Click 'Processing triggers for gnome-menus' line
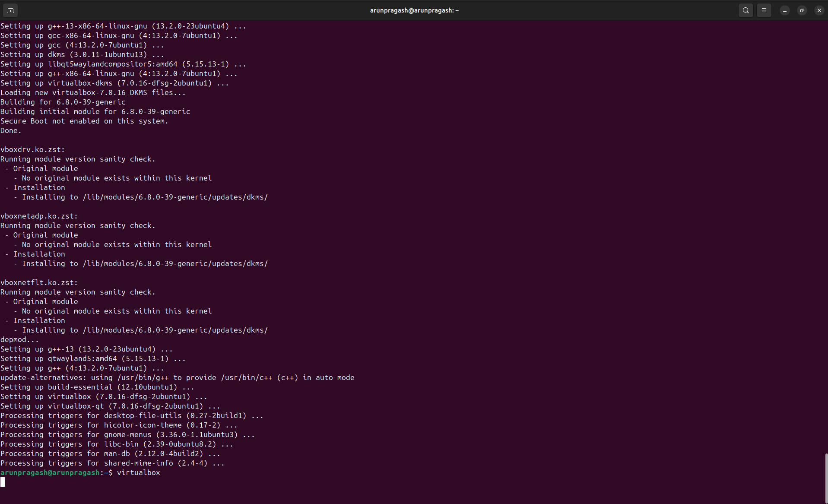The image size is (828, 504). (x=127, y=434)
